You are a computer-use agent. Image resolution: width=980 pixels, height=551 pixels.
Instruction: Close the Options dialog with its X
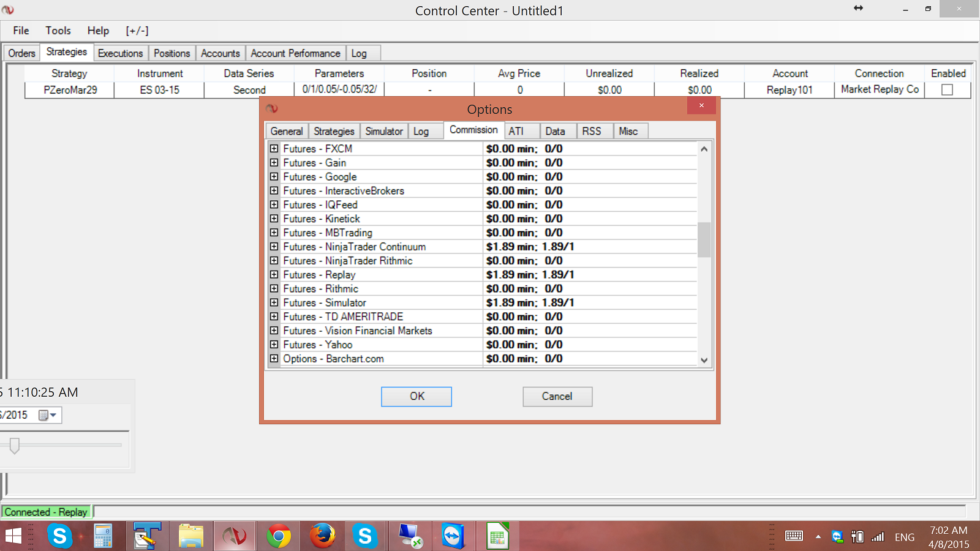point(701,105)
